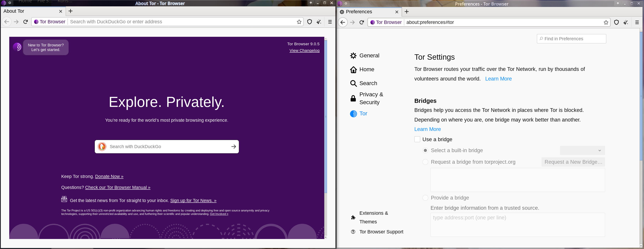Screen dimensions: 644x249
Task: Click Learn More about Tor Network link
Action: coord(499,79)
